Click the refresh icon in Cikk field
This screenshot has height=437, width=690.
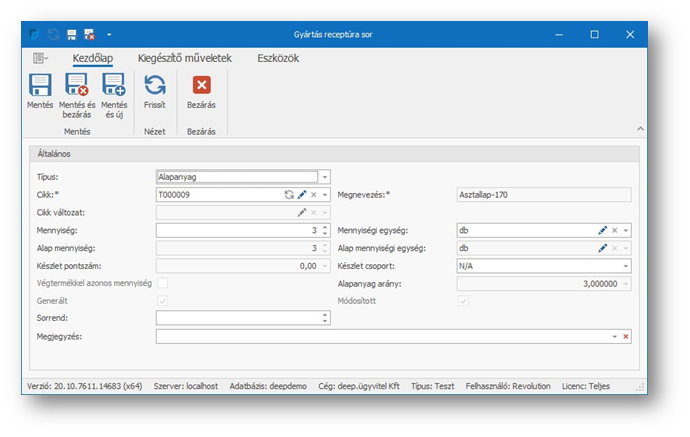pos(289,195)
